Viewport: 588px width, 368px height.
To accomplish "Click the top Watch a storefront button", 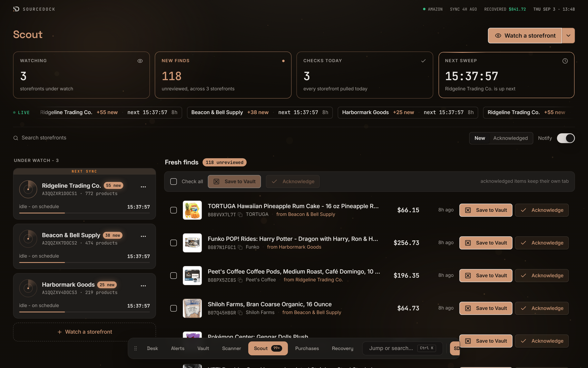I will (525, 36).
